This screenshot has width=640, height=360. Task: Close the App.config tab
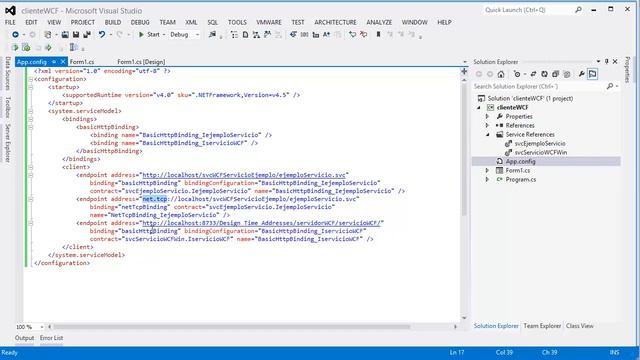[63, 62]
